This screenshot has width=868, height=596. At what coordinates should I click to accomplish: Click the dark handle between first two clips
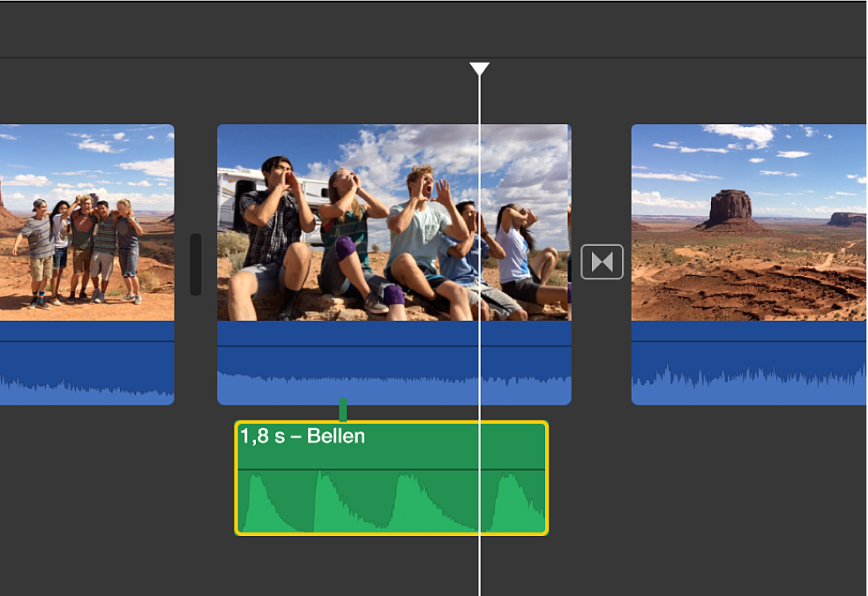click(x=196, y=264)
